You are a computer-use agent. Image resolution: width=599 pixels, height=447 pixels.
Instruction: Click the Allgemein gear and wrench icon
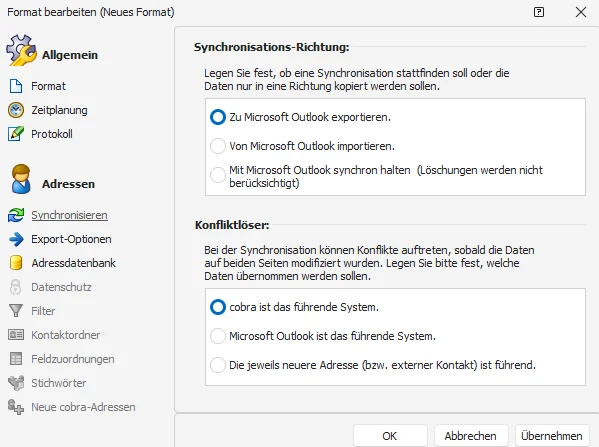tap(21, 50)
